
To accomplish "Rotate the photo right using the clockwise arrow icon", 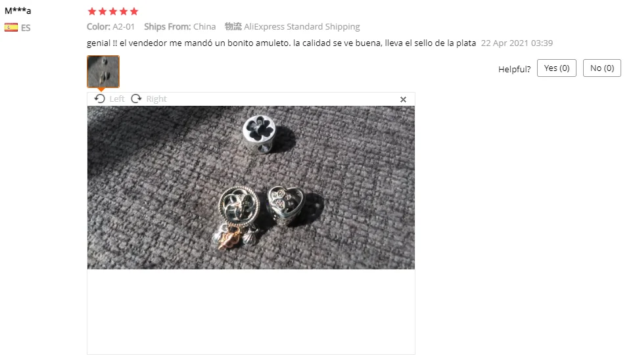I will click(x=136, y=99).
